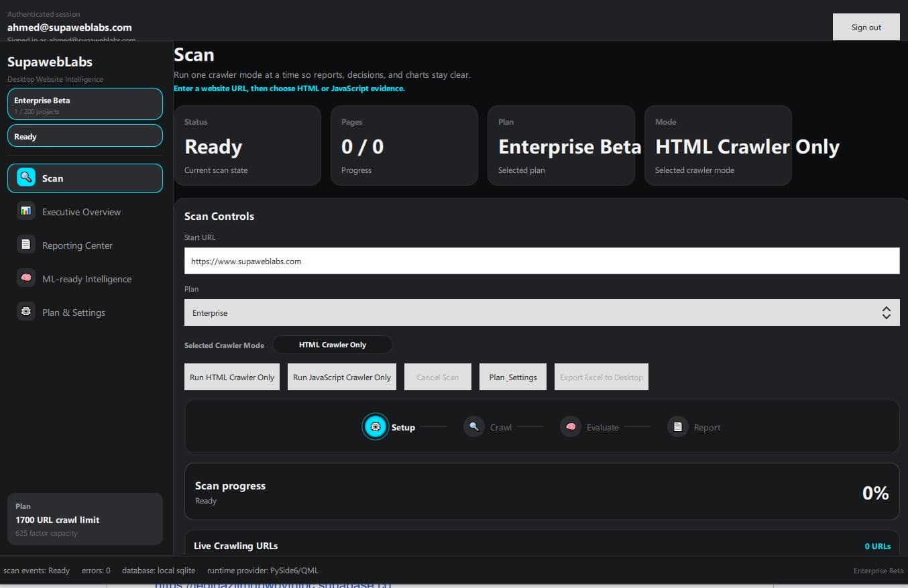The width and height of the screenshot is (908, 588).
Task: Click the Plan combo box up-down arrows
Action: click(886, 312)
